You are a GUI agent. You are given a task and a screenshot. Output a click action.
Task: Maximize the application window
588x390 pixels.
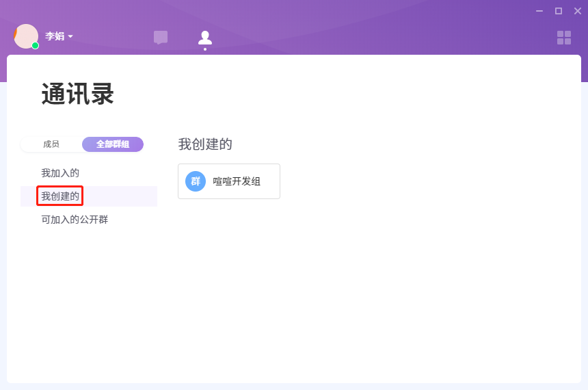point(559,11)
